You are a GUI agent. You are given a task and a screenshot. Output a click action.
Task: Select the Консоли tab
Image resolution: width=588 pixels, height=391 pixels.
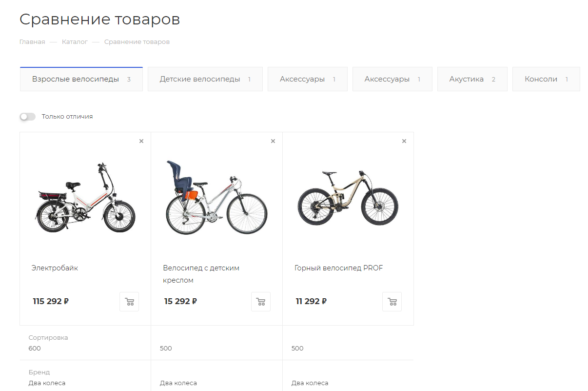click(x=546, y=79)
